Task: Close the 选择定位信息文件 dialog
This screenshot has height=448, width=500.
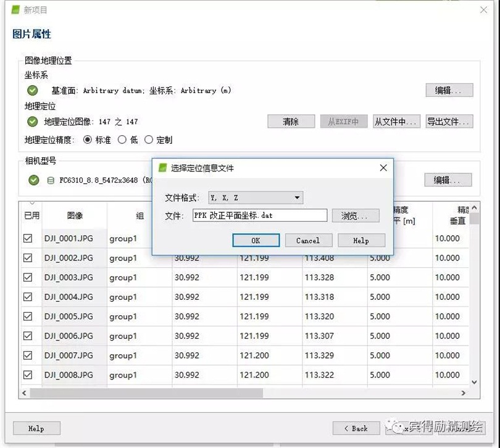Action: (x=383, y=168)
